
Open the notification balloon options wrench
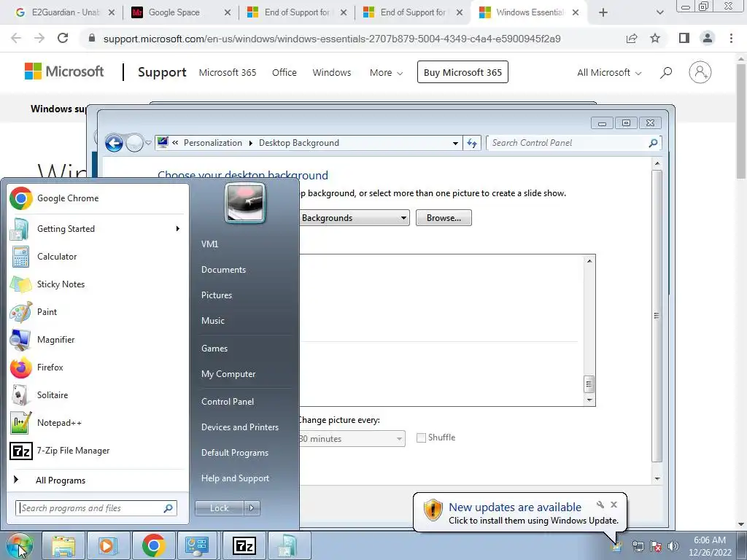coord(600,505)
